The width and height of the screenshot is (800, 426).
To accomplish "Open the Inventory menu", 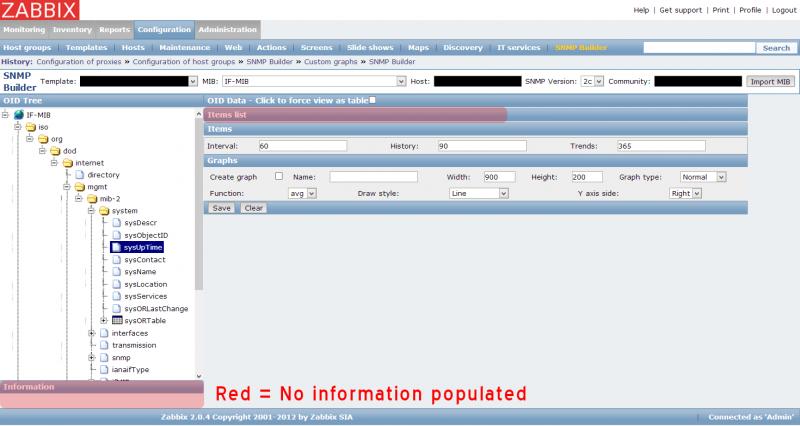I will (x=72, y=30).
